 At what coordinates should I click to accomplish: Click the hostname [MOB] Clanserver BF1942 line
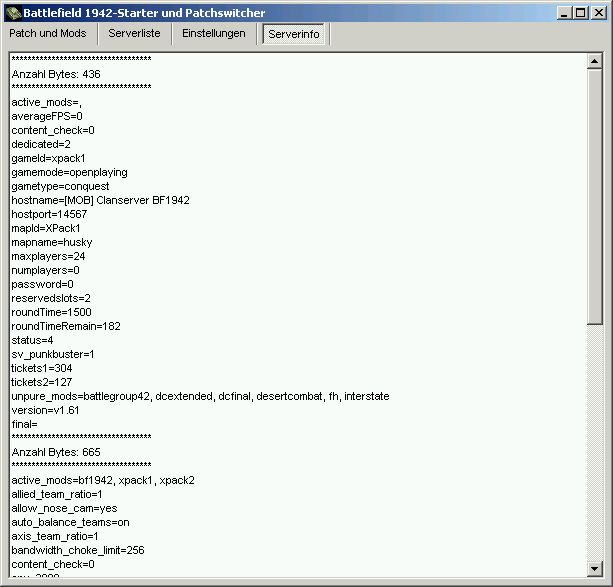click(100, 200)
